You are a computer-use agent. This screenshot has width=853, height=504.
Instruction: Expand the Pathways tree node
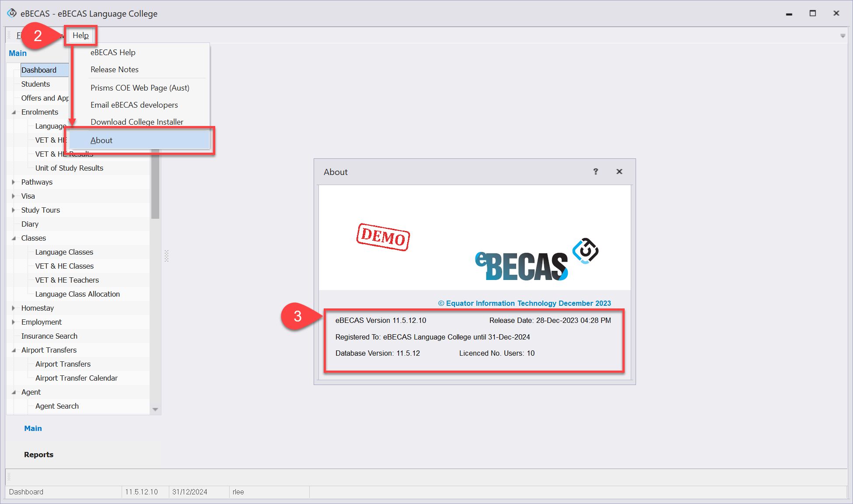point(13,182)
